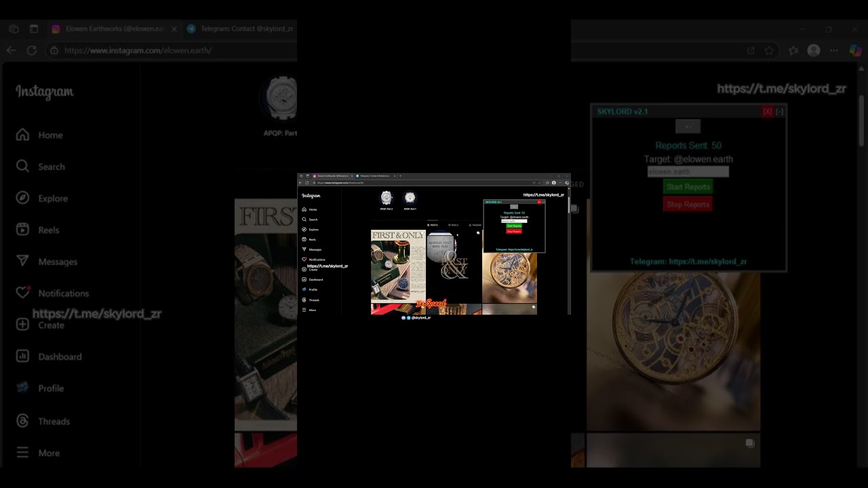Open skeleton watch post in small center frame

(509, 278)
